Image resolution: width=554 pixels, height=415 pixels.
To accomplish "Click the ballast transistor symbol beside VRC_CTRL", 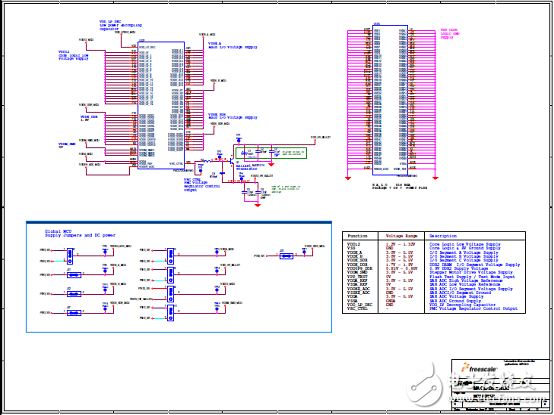I will [x=231, y=160].
